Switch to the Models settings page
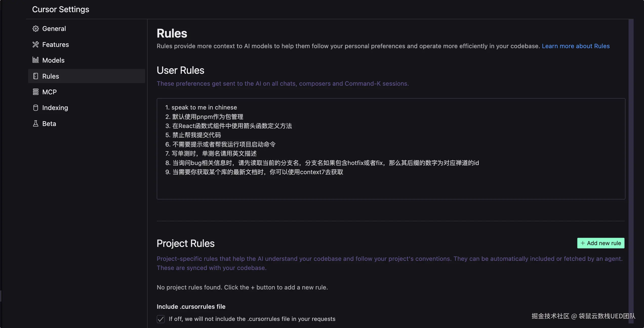 (x=53, y=60)
